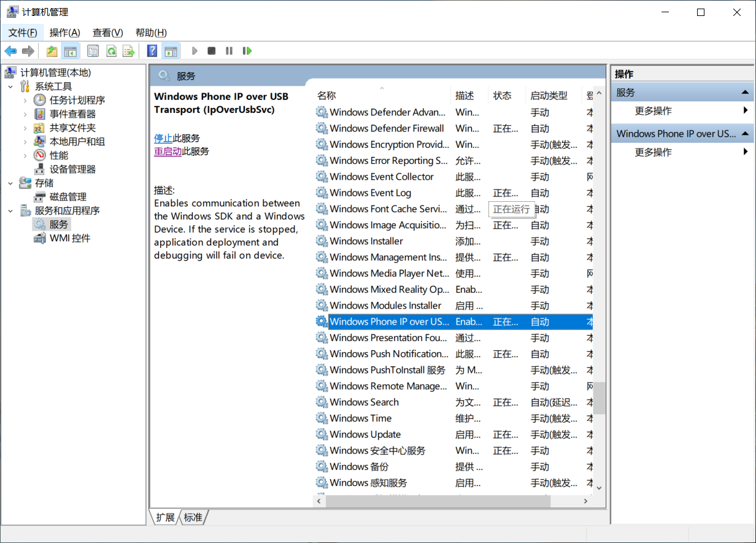
Task: Open 更多操作 under 服务 actions
Action: point(653,111)
